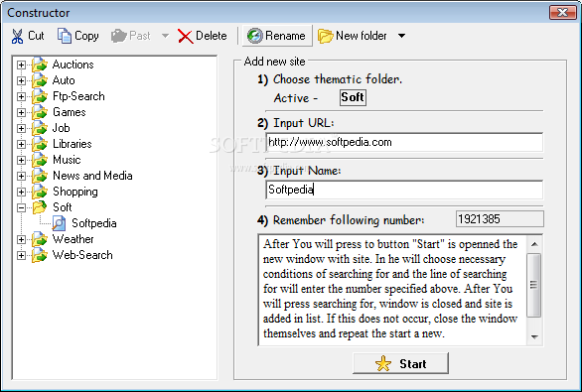Click the Libraries folder icon
The width and height of the screenshot is (582, 392).
click(x=40, y=144)
